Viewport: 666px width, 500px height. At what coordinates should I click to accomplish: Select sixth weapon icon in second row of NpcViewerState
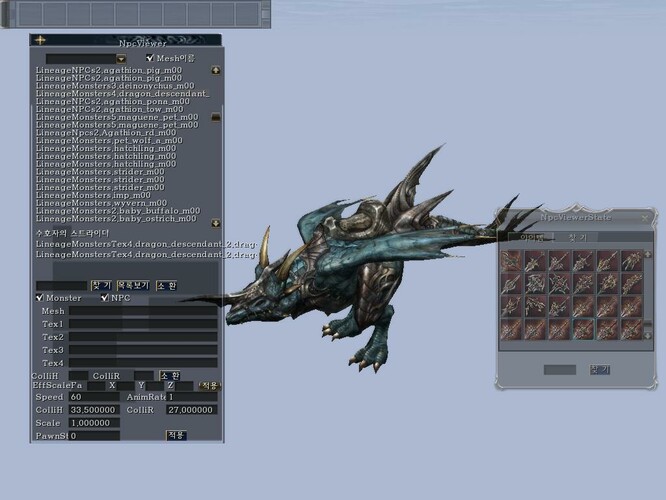pyautogui.click(x=632, y=283)
